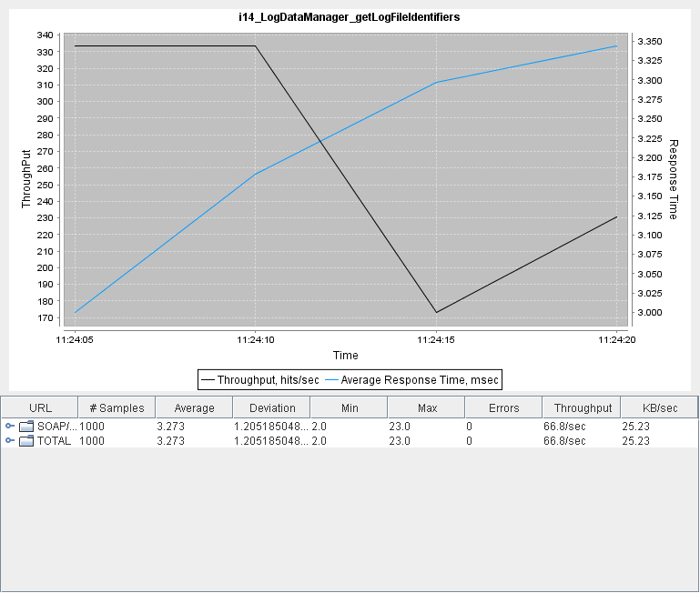The width and height of the screenshot is (700, 593).
Task: Sort by # Samples column header
Action: (x=117, y=407)
